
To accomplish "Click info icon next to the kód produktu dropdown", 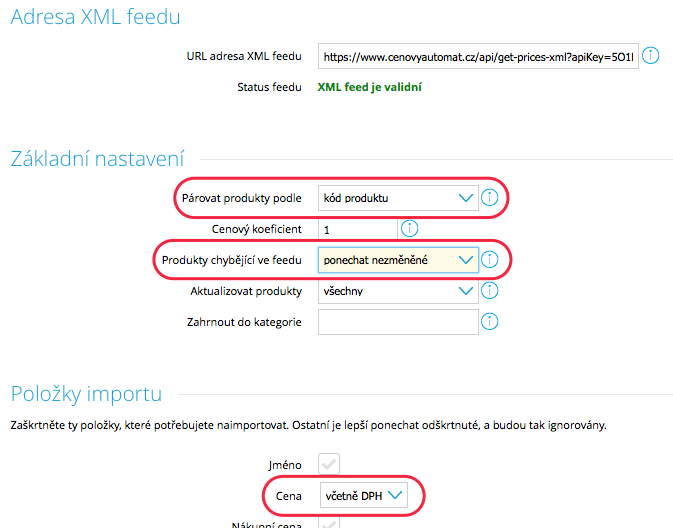I will point(489,198).
